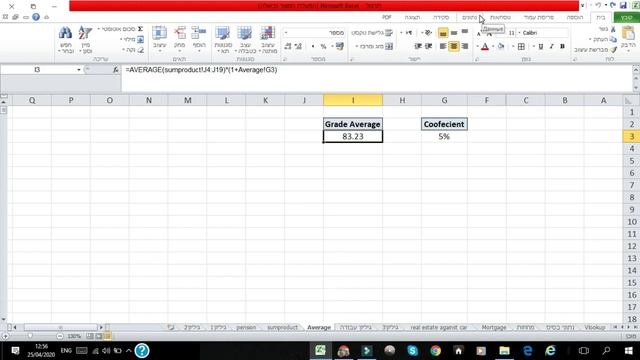Click the Cut scissors icon
This screenshot has height=360, width=640.
coord(613,29)
